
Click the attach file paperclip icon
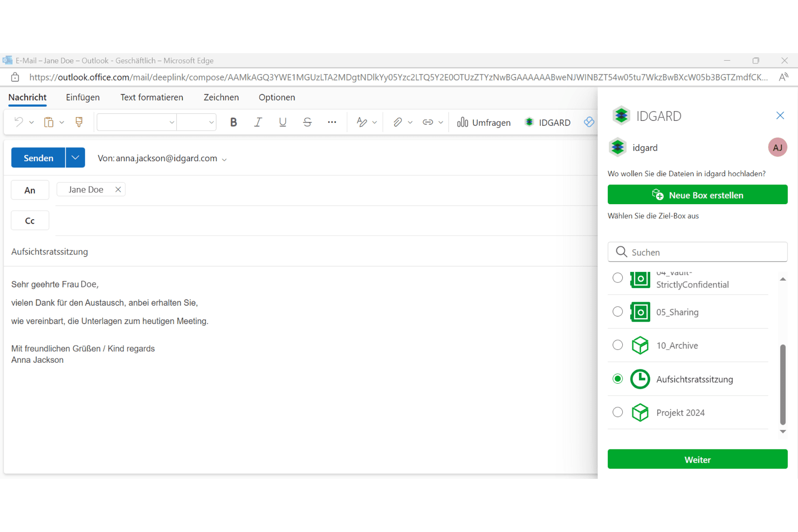click(x=397, y=122)
